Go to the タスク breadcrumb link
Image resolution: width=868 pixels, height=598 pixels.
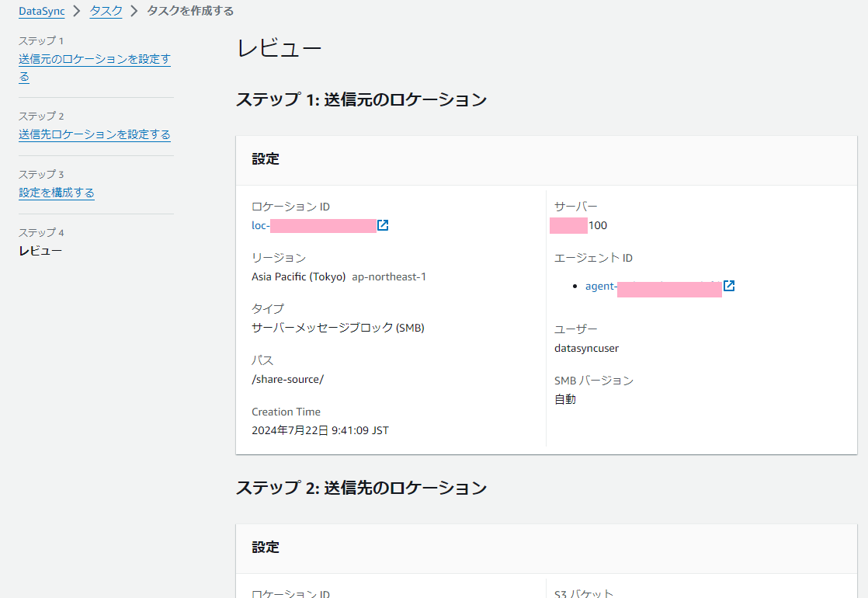106,11
